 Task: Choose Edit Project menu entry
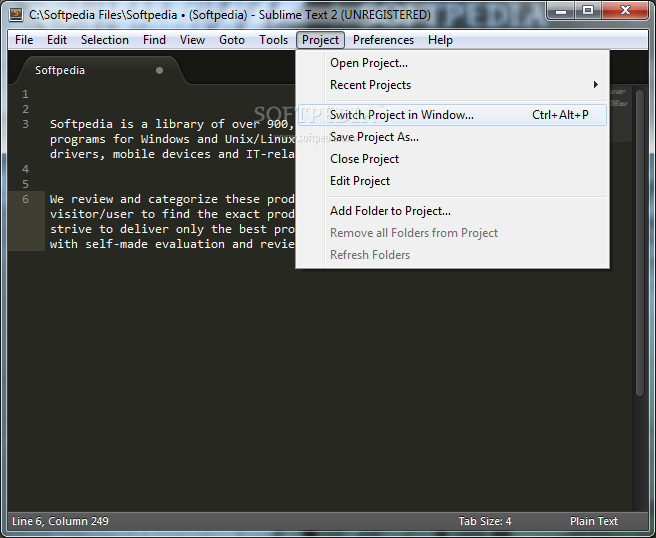click(452, 181)
